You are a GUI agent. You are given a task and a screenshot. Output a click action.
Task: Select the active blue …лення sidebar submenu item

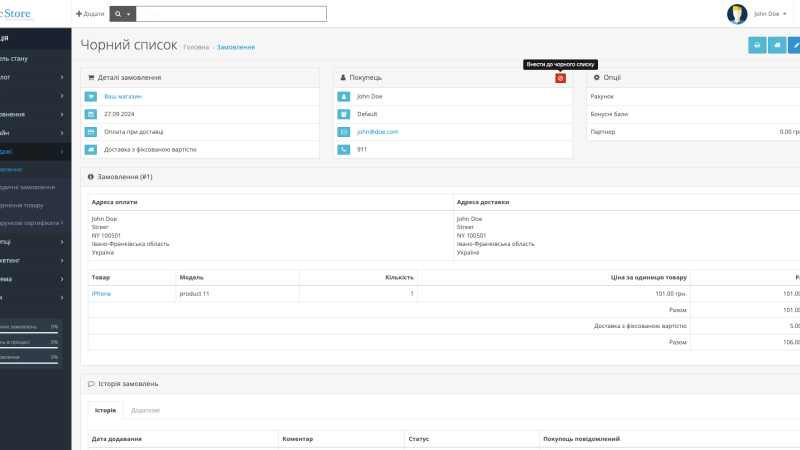36,169
